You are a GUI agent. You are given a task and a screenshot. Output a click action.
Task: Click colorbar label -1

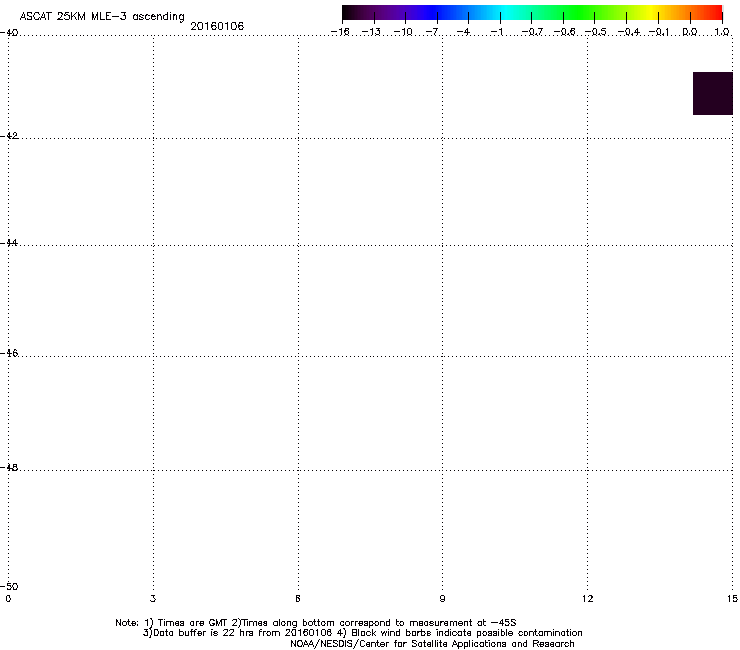point(496,32)
